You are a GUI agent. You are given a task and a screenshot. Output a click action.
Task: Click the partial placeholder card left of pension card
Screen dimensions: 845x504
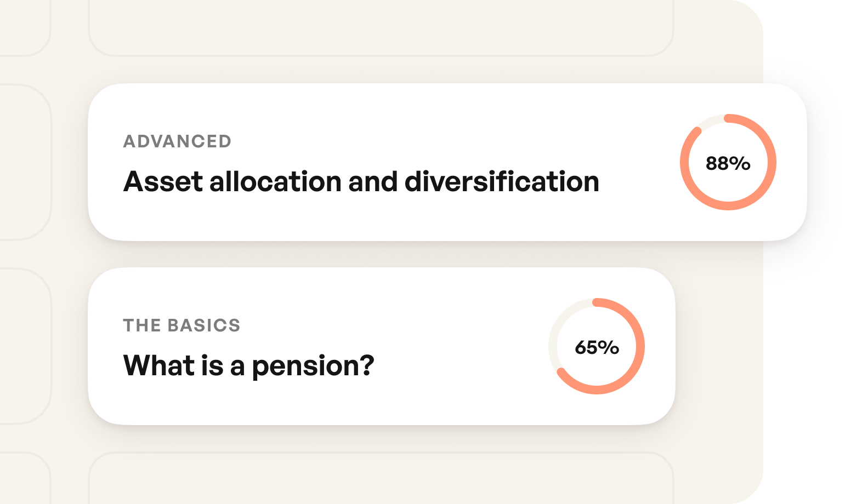click(25, 346)
